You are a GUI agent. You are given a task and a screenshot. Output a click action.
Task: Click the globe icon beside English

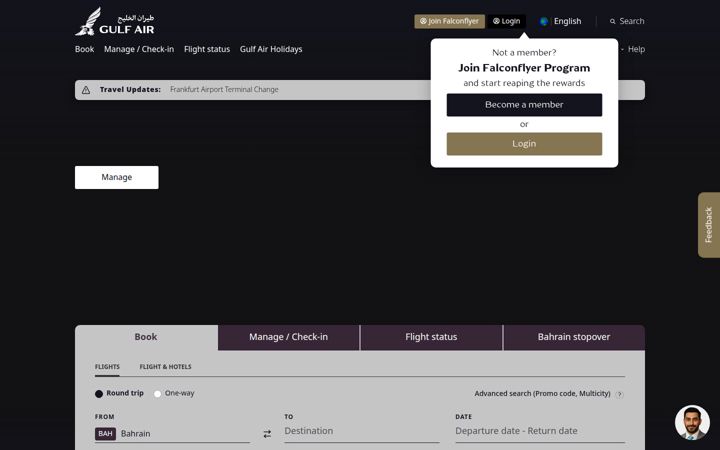point(544,21)
